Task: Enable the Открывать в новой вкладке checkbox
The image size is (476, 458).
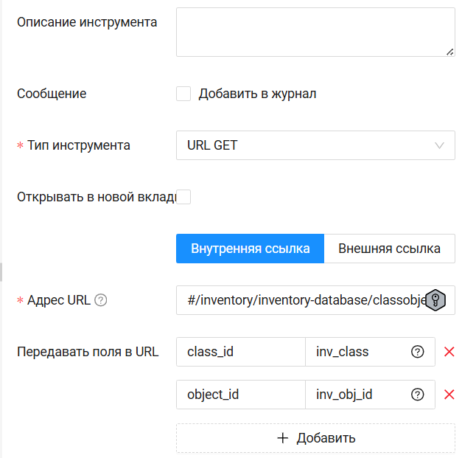Action: (183, 197)
